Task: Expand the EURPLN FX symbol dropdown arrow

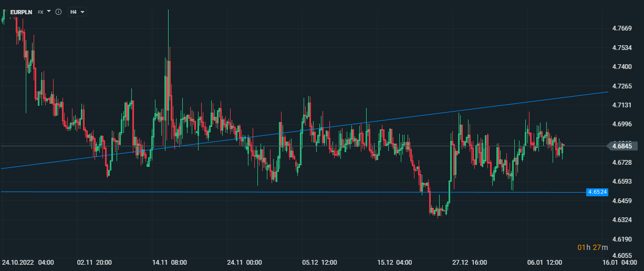Action: pos(49,11)
